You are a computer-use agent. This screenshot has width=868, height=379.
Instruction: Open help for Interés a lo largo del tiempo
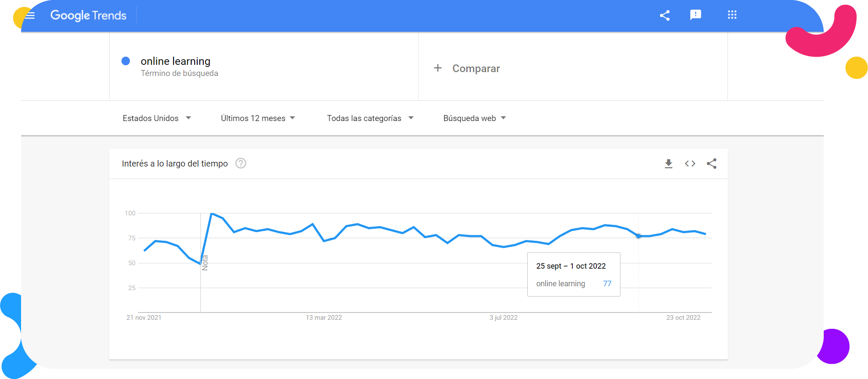pyautogui.click(x=241, y=164)
